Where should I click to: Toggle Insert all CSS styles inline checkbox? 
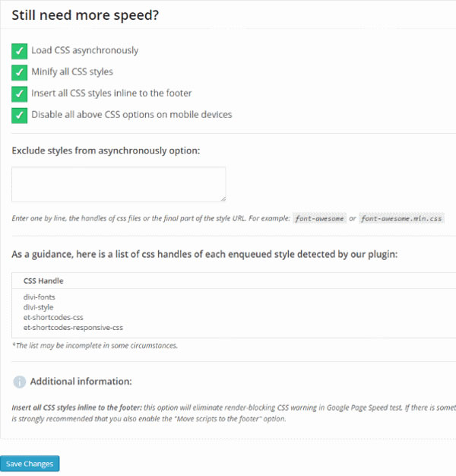tap(20, 94)
